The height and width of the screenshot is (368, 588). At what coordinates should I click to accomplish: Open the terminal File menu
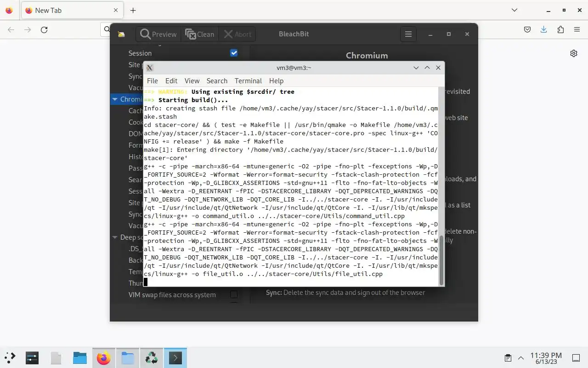[152, 80]
